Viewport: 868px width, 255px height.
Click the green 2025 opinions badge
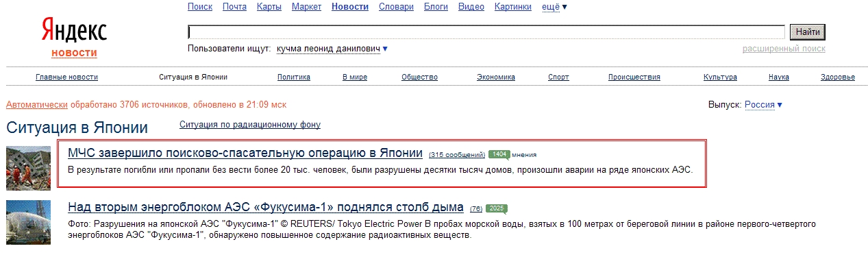click(x=497, y=208)
